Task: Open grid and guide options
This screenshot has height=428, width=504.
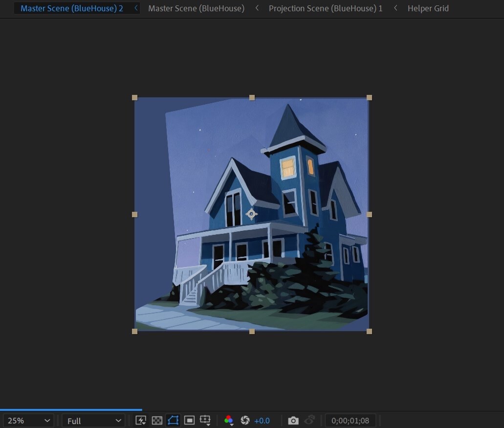Action: [x=205, y=420]
